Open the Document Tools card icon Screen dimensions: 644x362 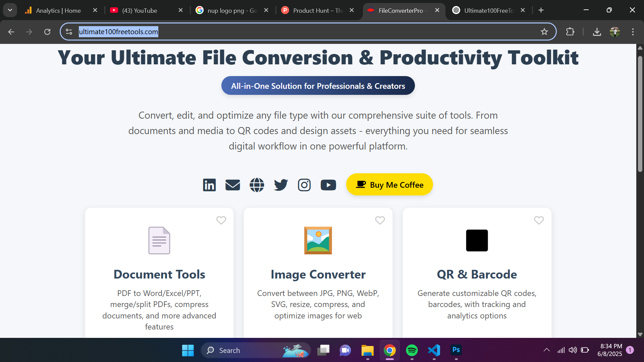[x=159, y=240]
